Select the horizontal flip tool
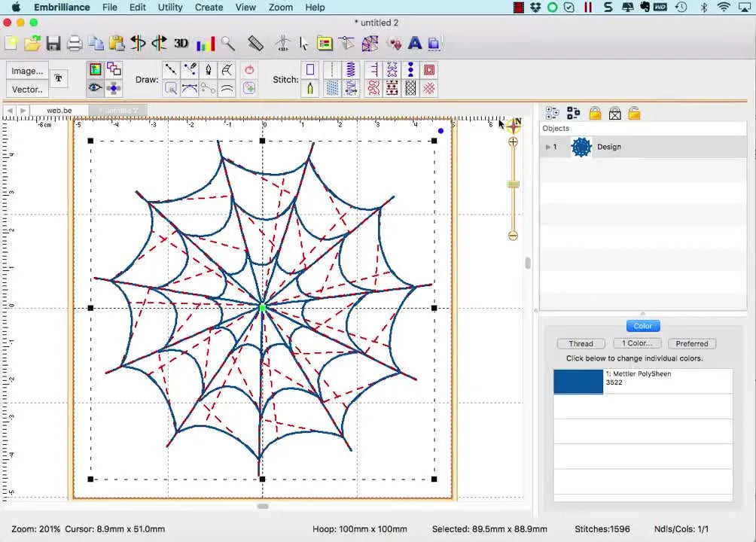The height and width of the screenshot is (542, 756). coord(139,43)
